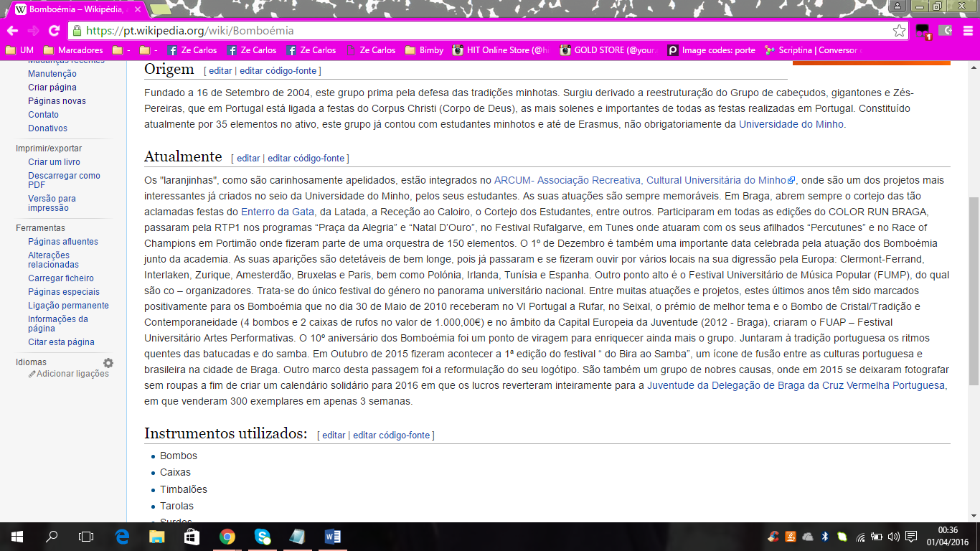The width and height of the screenshot is (980, 551).
Task: Bookmark this page with the star icon
Action: [899, 31]
